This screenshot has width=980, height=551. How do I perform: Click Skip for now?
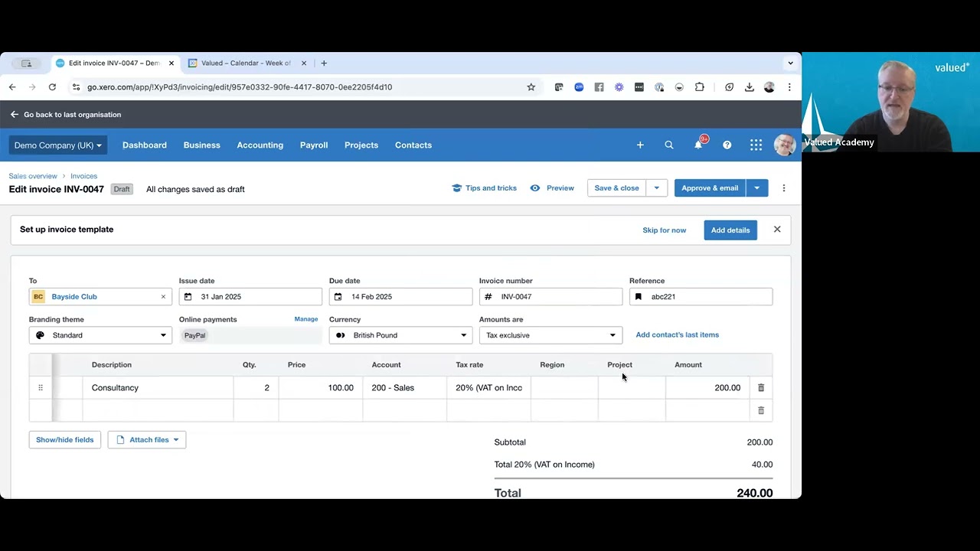pyautogui.click(x=665, y=230)
